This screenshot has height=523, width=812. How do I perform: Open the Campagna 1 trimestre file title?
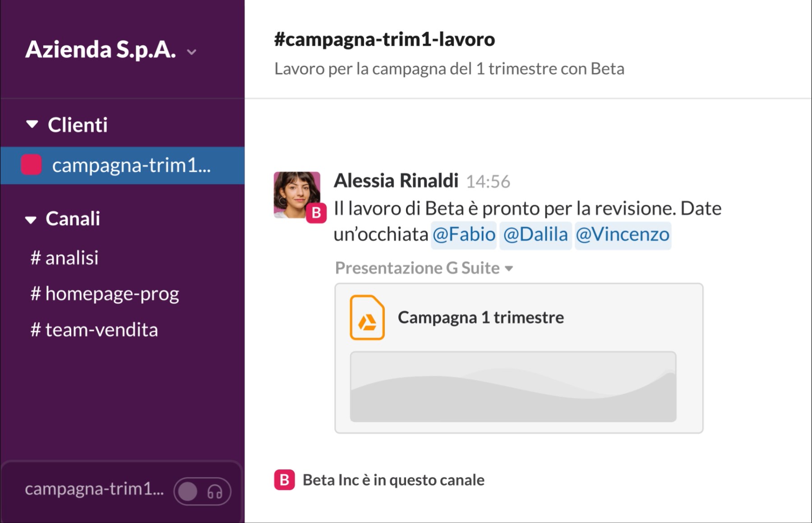(x=480, y=317)
